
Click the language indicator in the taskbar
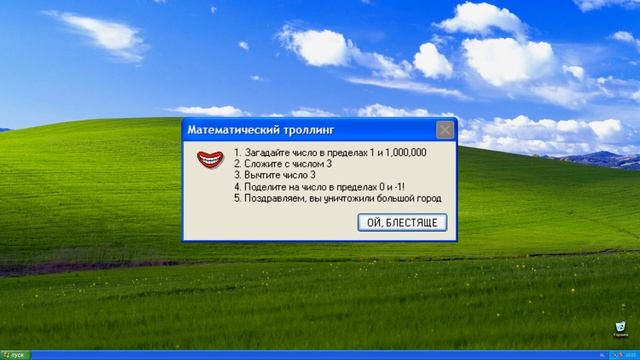tap(602, 355)
